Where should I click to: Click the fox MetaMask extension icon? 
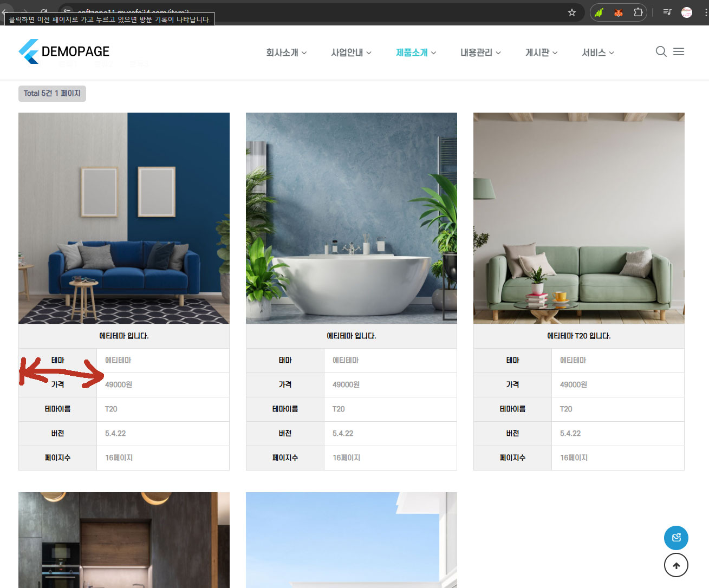618,12
